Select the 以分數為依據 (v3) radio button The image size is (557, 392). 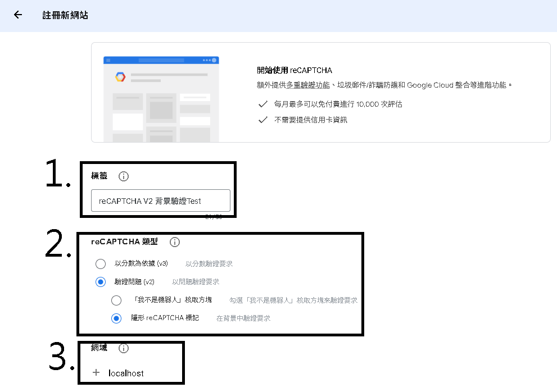[101, 263]
